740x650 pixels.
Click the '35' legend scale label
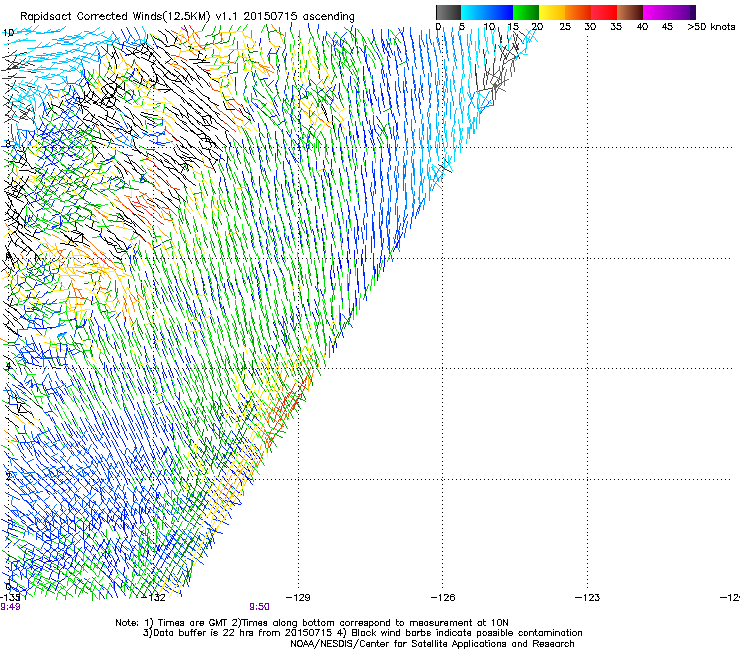pyautogui.click(x=616, y=26)
